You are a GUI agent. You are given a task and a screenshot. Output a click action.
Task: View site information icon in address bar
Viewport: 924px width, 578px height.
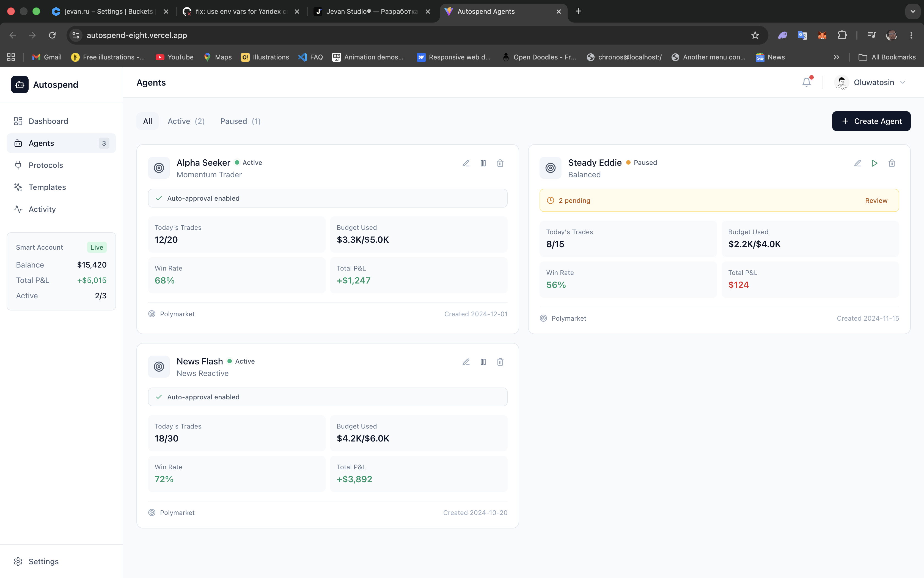click(x=76, y=35)
